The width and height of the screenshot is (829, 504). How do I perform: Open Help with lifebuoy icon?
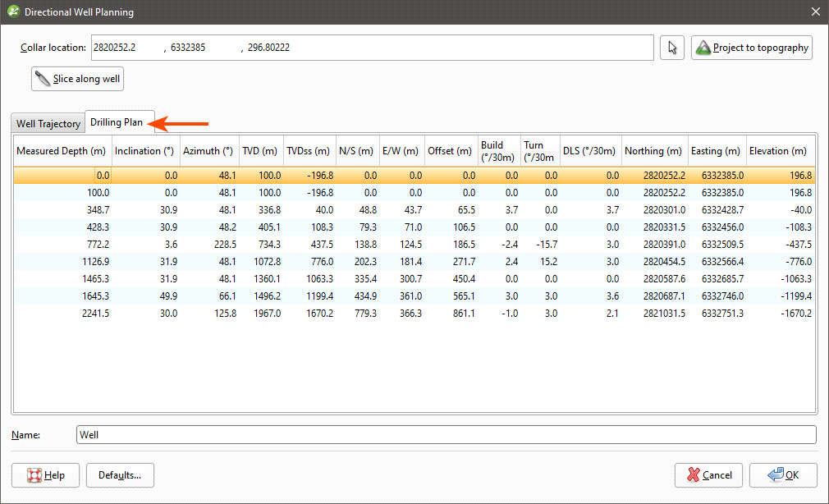(x=46, y=475)
